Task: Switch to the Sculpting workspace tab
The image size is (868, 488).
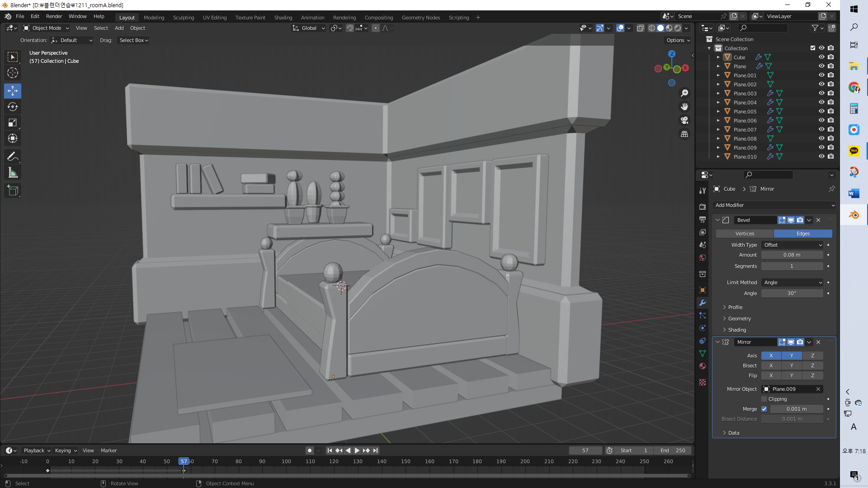Action: 184,18
